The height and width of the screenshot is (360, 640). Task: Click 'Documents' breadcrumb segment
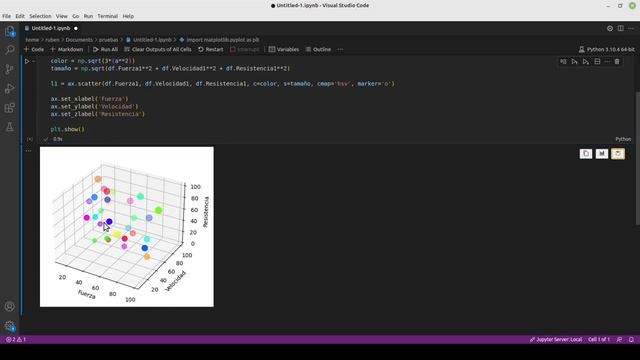pyautogui.click(x=79, y=40)
